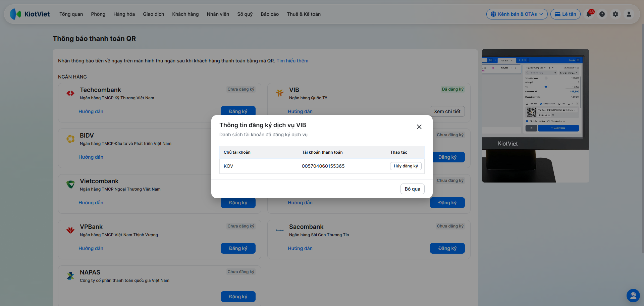This screenshot has height=306, width=644.
Task: Click the NAPAS logo icon
Action: point(70,275)
